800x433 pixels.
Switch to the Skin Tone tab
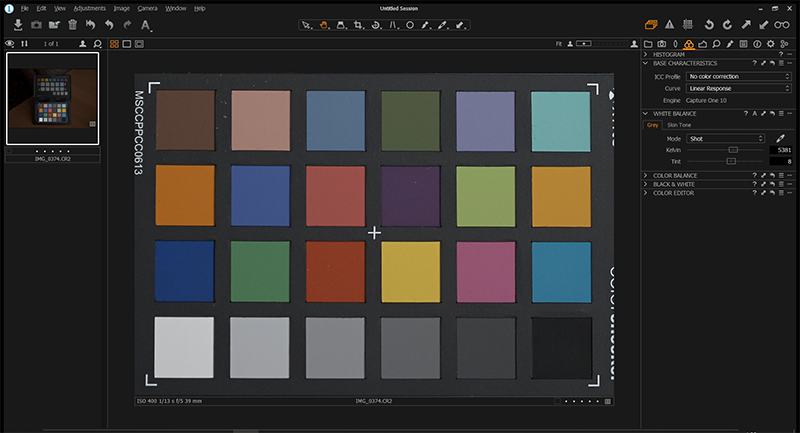tap(678, 125)
